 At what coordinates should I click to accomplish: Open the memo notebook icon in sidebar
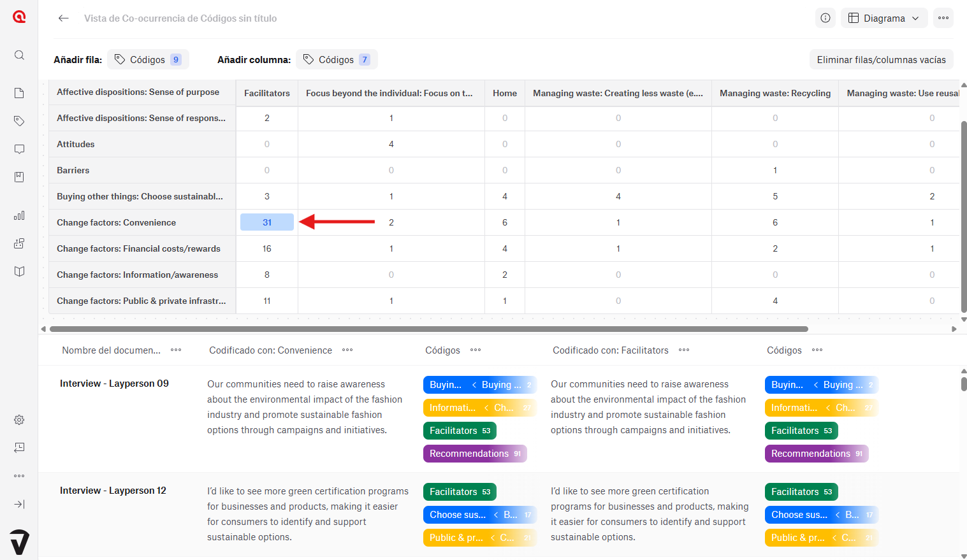point(19,177)
